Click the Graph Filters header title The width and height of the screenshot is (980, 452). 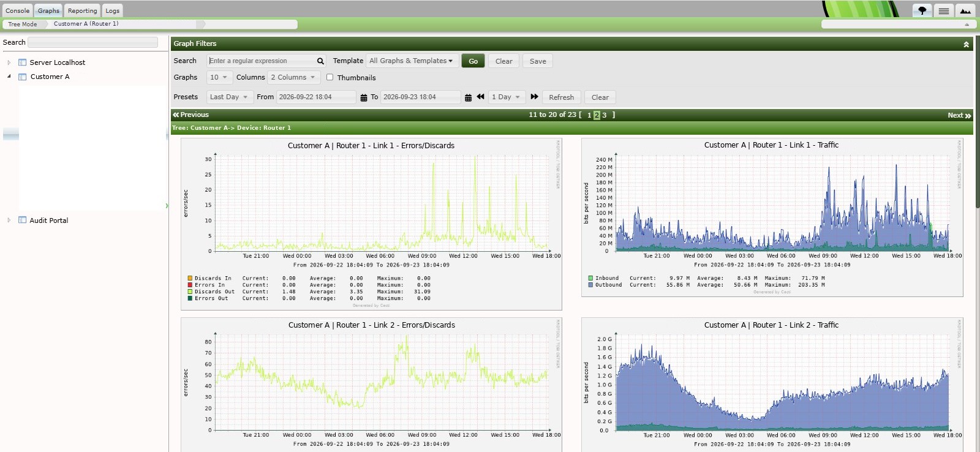click(x=195, y=43)
